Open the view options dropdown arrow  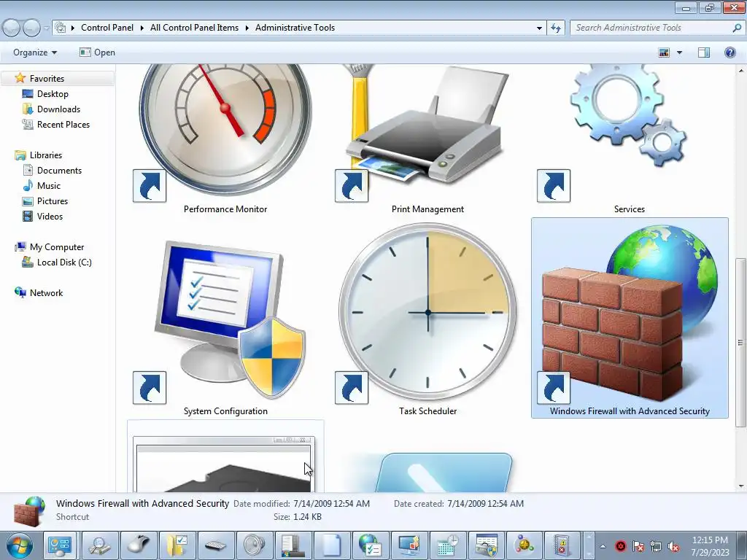tap(679, 52)
